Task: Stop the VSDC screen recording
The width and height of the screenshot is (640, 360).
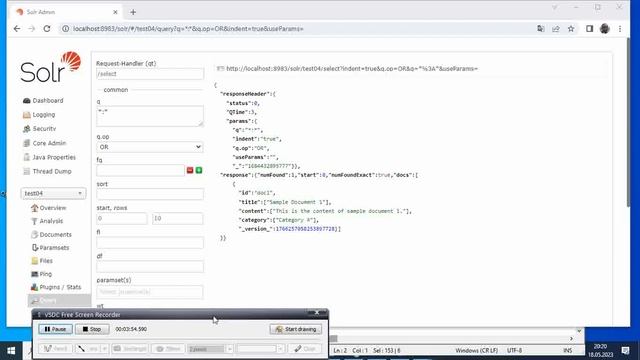Action: (x=92, y=329)
